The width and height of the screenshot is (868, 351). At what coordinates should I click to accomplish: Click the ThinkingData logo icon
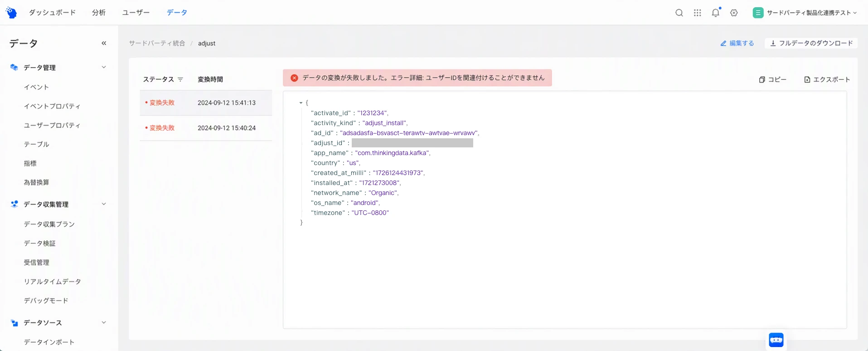(x=11, y=13)
